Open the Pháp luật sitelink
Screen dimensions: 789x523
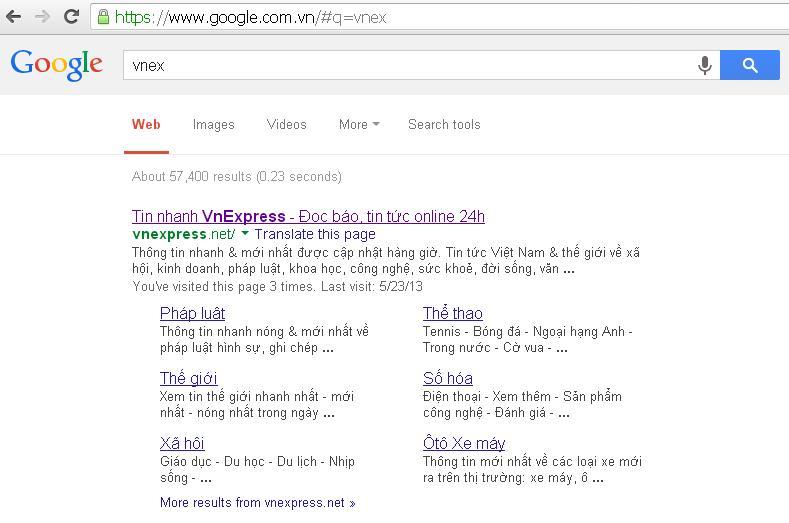(x=192, y=314)
